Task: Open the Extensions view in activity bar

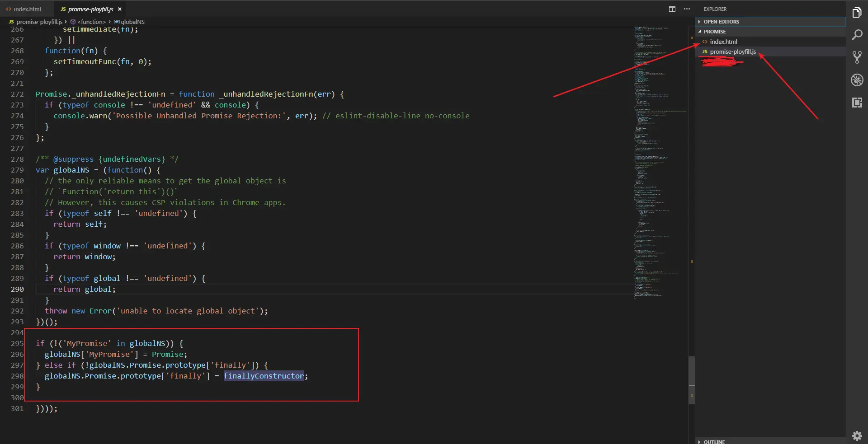Action: [x=857, y=103]
